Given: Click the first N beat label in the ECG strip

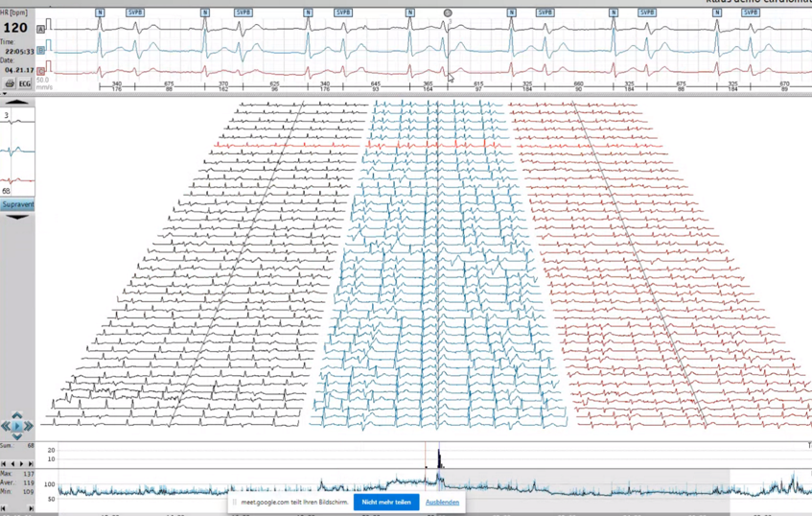Looking at the screenshot, I should [x=100, y=12].
